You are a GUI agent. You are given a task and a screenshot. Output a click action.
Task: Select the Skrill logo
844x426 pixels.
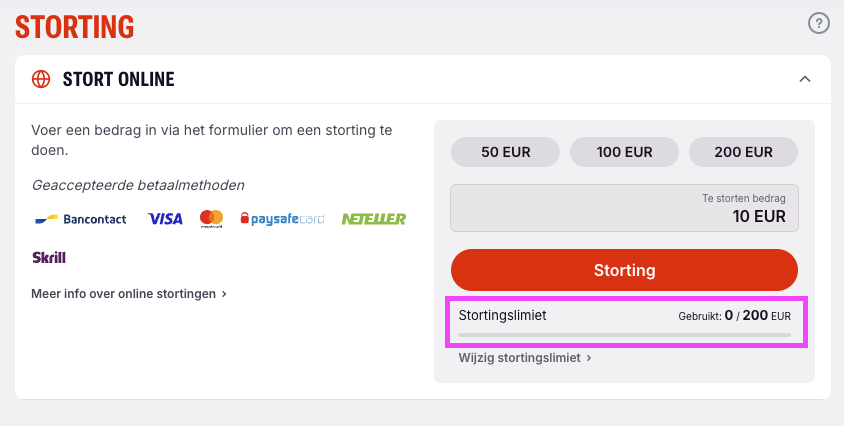click(49, 257)
